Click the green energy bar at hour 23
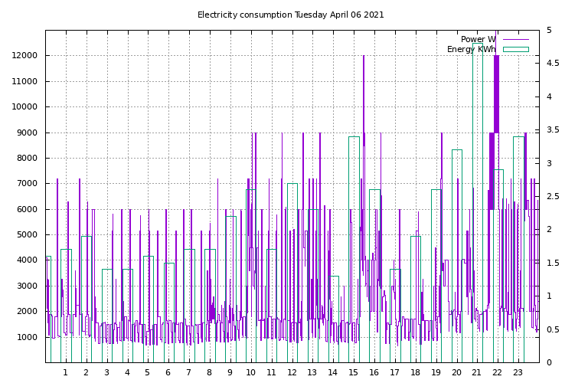The image size is (588, 383). (x=518, y=250)
